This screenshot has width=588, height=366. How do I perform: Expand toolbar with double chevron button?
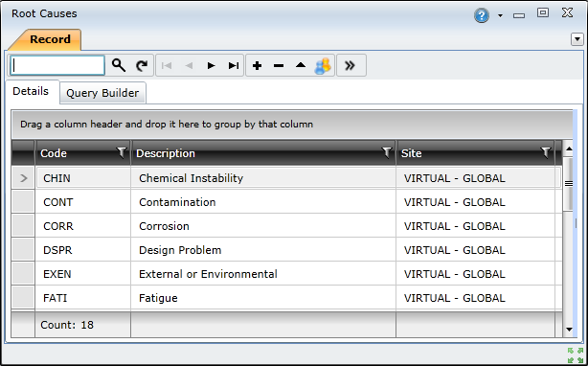pyautogui.click(x=351, y=65)
